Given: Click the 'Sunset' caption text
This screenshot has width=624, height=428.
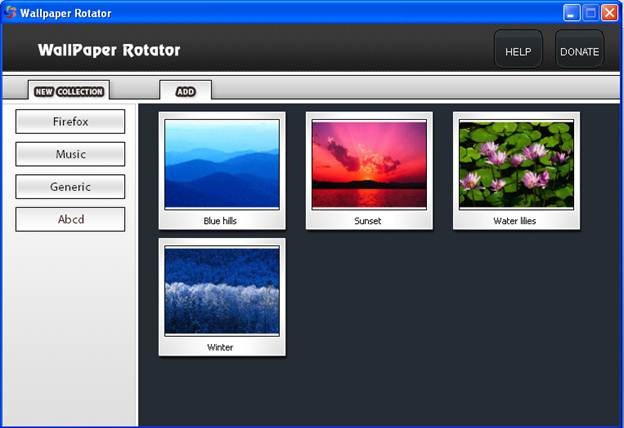Looking at the screenshot, I should click(368, 221).
